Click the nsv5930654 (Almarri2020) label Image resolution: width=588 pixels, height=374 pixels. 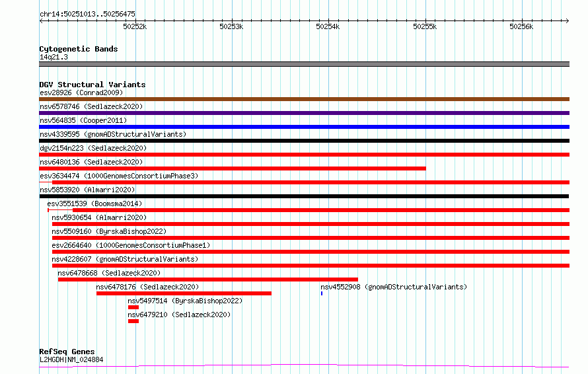point(99,217)
